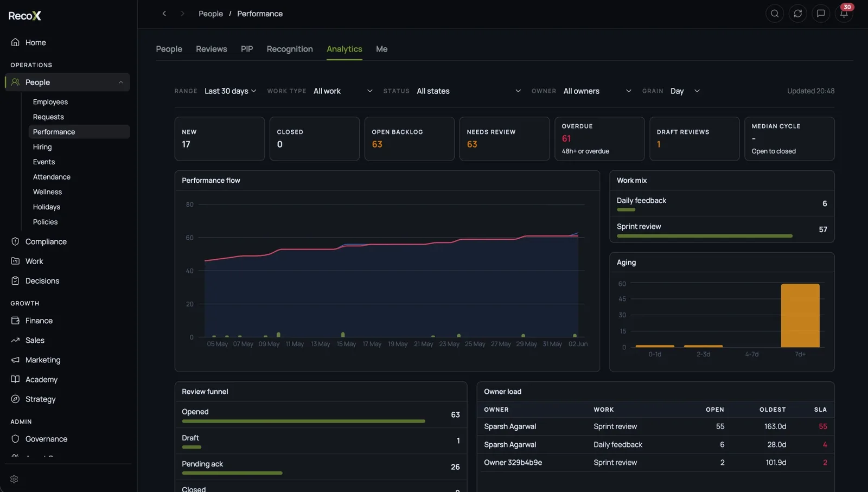868x492 pixels.
Task: Click Owner 329b4b9e in Owner load
Action: (513, 463)
